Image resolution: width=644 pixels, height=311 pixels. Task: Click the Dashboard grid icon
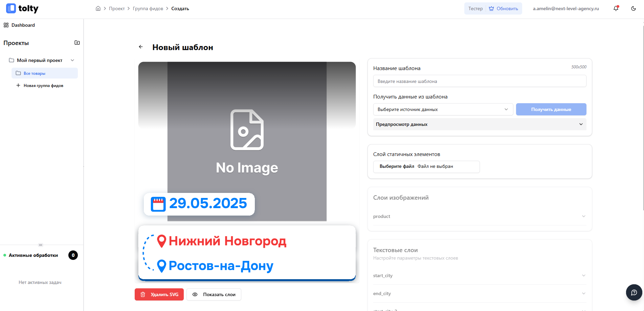point(6,25)
